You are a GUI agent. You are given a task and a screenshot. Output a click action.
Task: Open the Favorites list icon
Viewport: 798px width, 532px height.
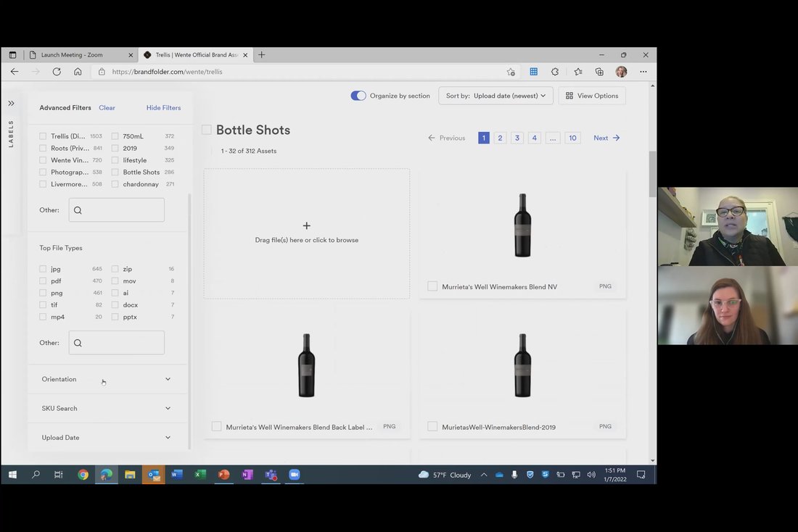click(x=577, y=72)
